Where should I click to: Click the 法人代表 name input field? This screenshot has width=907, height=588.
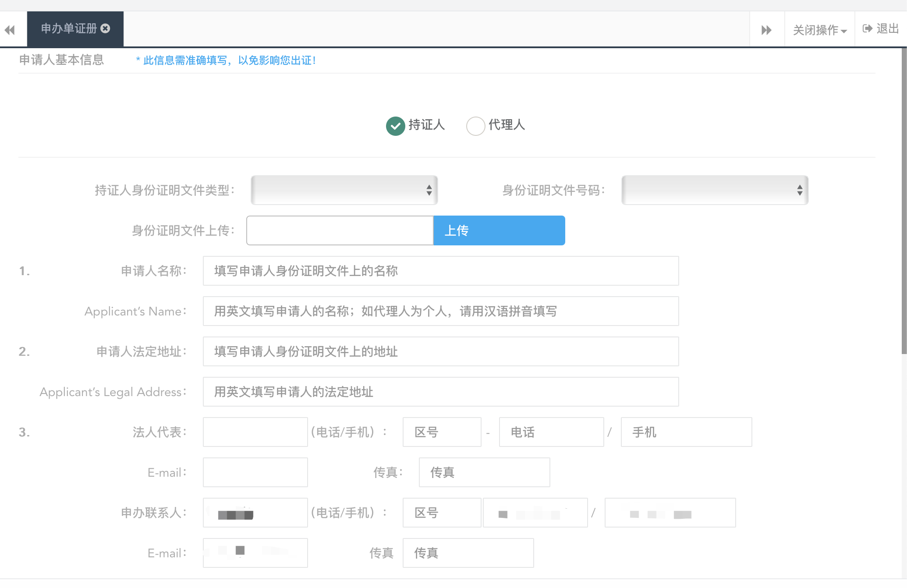coord(255,432)
